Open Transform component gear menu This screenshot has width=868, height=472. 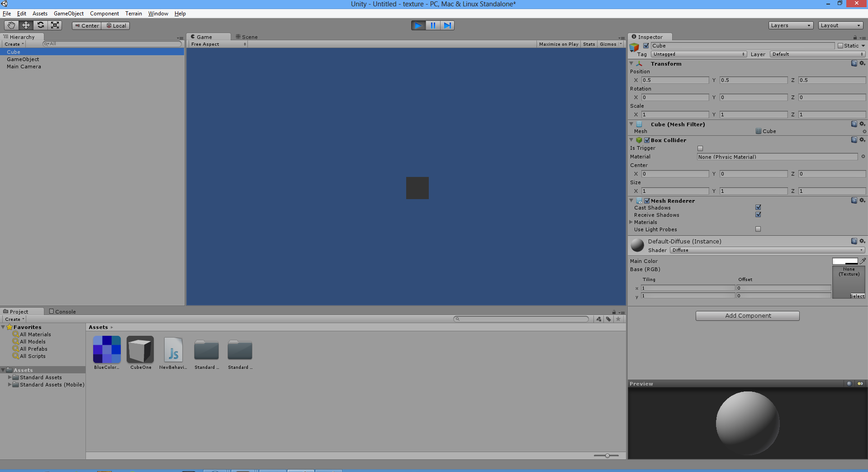click(x=862, y=63)
